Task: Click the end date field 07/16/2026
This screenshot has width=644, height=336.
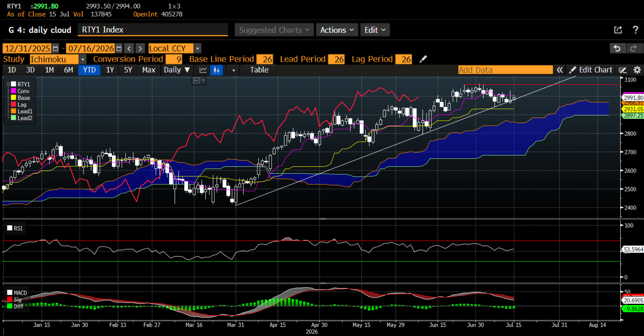Action: (91, 48)
